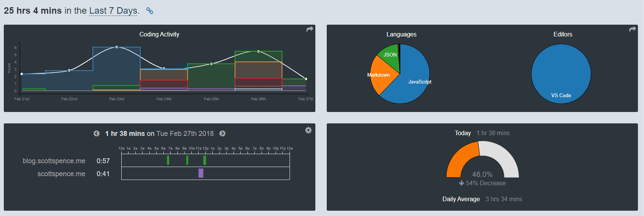Go to next day with right arrow

point(223,134)
